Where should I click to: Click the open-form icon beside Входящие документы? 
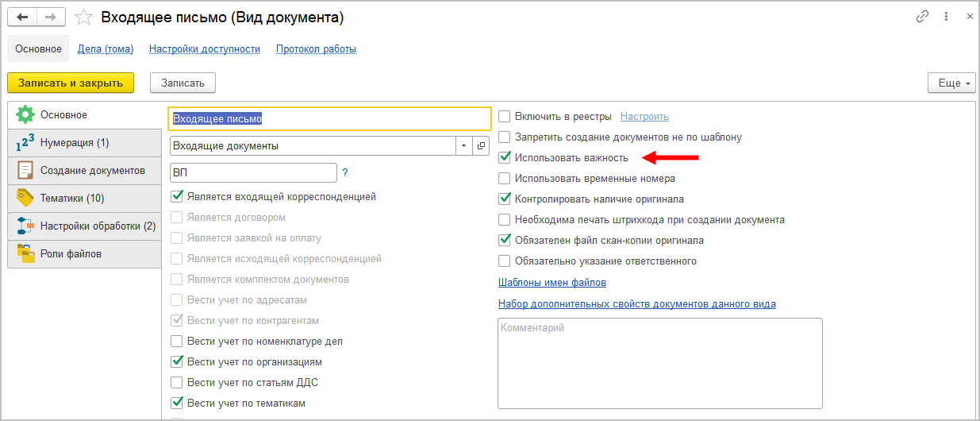481,146
